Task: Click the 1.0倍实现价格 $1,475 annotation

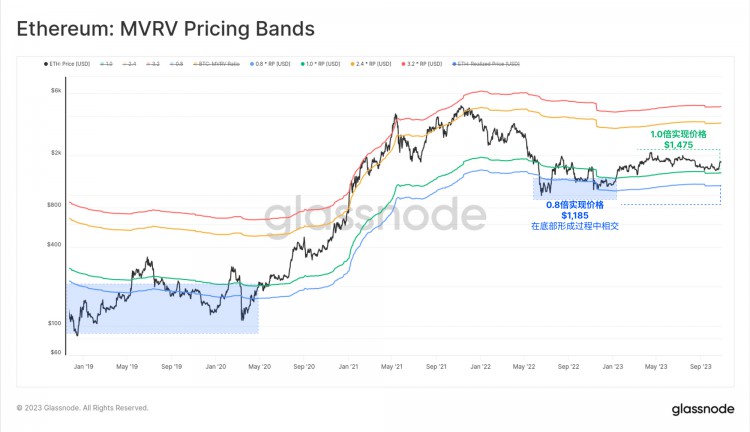Action: (678, 139)
